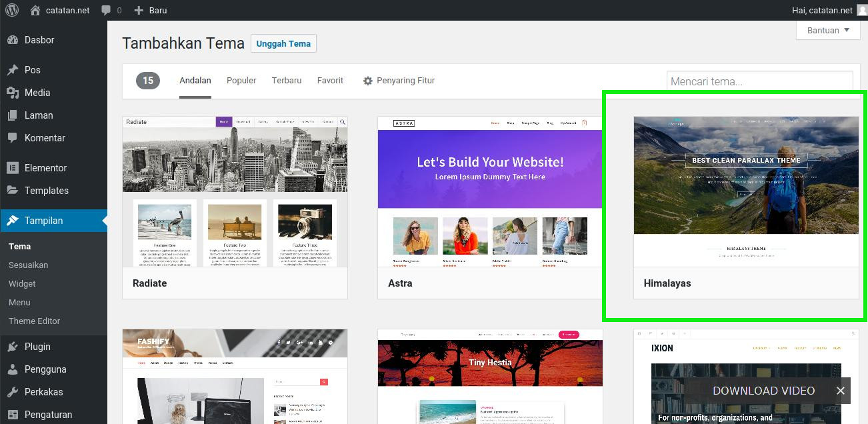Open the Widget submenu item

pyautogui.click(x=22, y=284)
